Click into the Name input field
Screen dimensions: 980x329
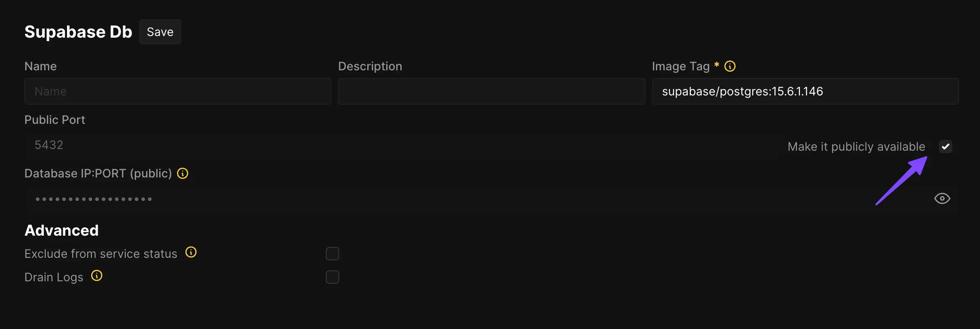tap(177, 91)
